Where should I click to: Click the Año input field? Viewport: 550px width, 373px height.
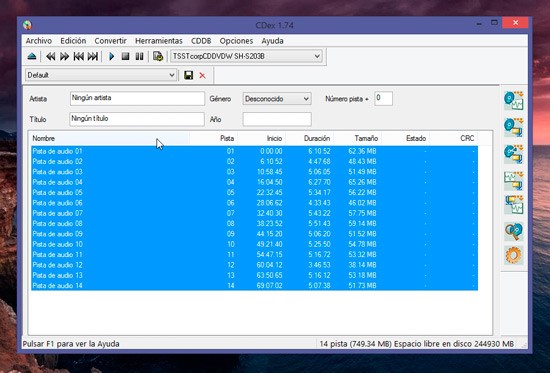[277, 119]
